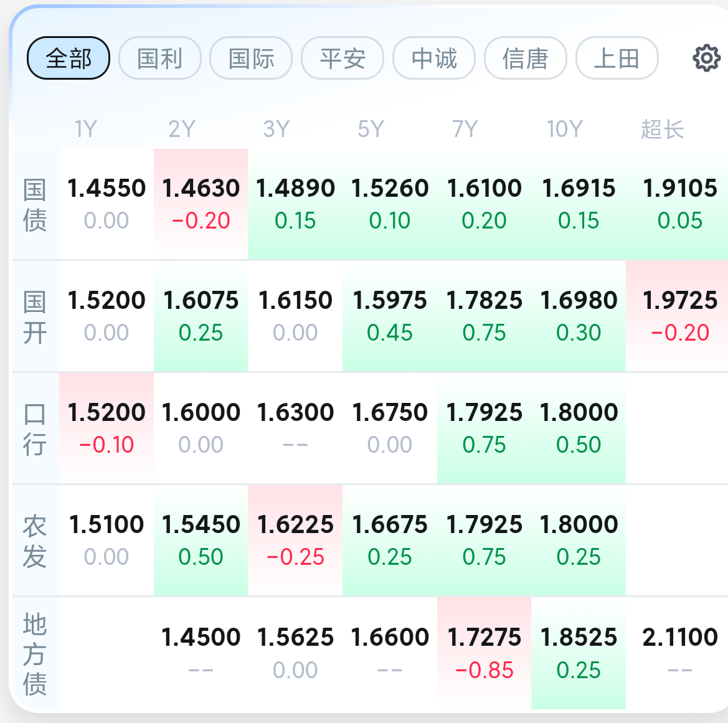Click the 国债 2Y cell showing 1.4630
The image size is (728, 723).
[x=201, y=204]
